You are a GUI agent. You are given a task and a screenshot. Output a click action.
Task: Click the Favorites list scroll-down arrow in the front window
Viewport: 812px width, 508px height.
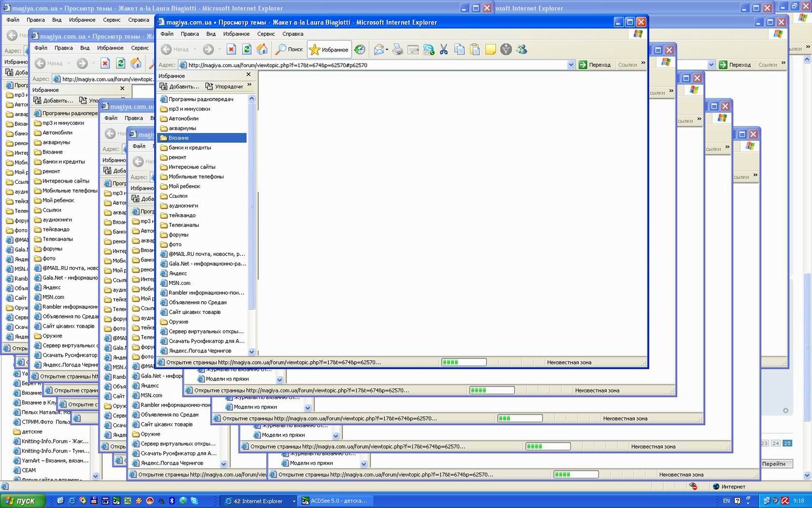(x=252, y=351)
